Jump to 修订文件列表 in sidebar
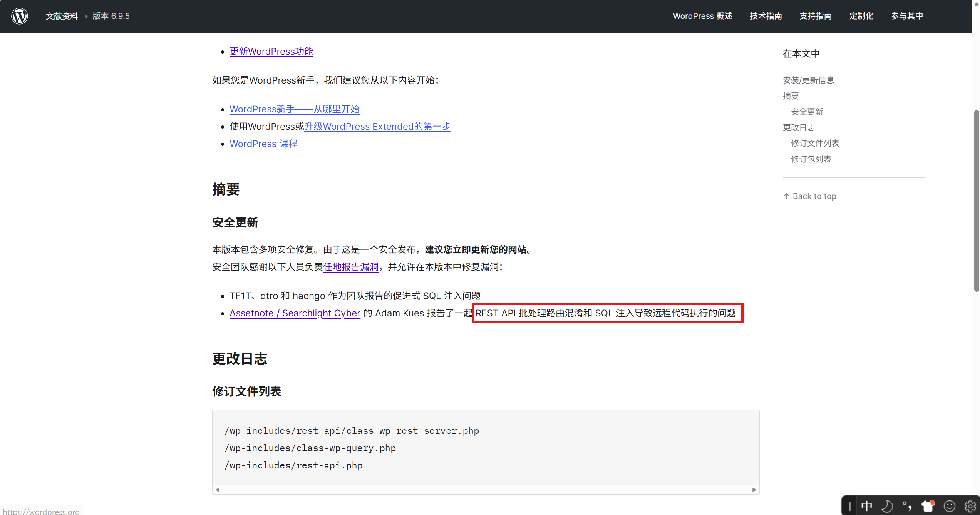This screenshot has height=515, width=980. 815,143
